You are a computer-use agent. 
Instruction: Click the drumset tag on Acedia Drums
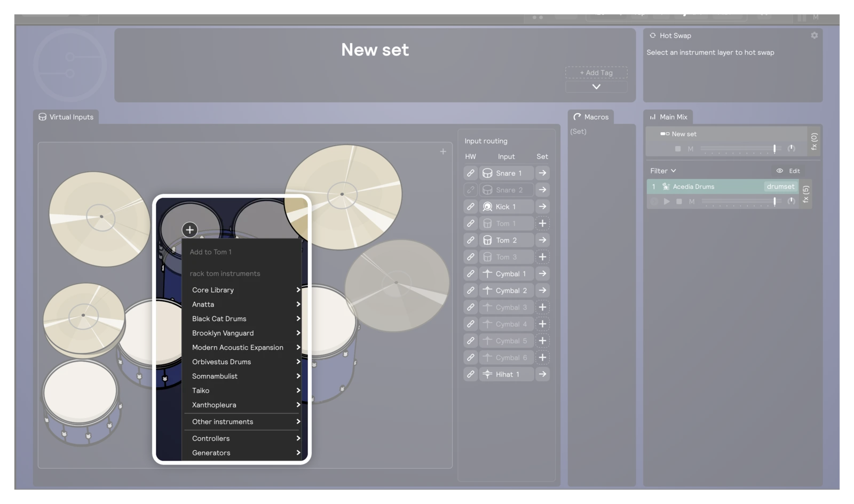[780, 187]
